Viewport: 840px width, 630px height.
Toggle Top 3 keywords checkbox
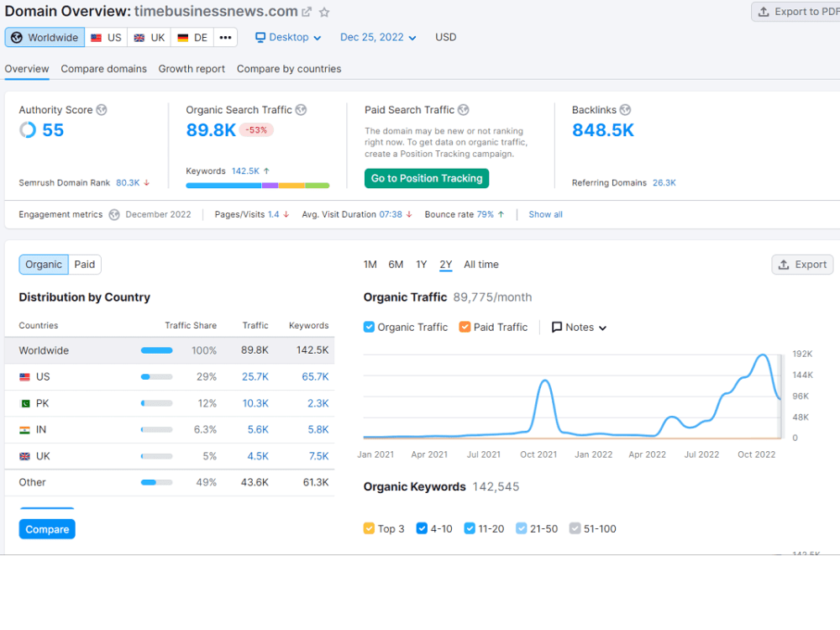tap(369, 528)
